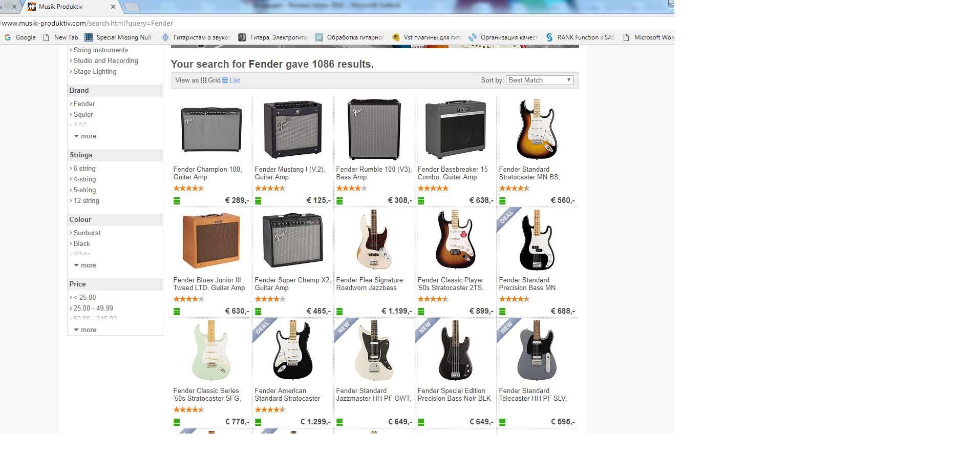
Task: Click price € 1.299,- of American Standard Stratocaster
Action: [x=315, y=422]
